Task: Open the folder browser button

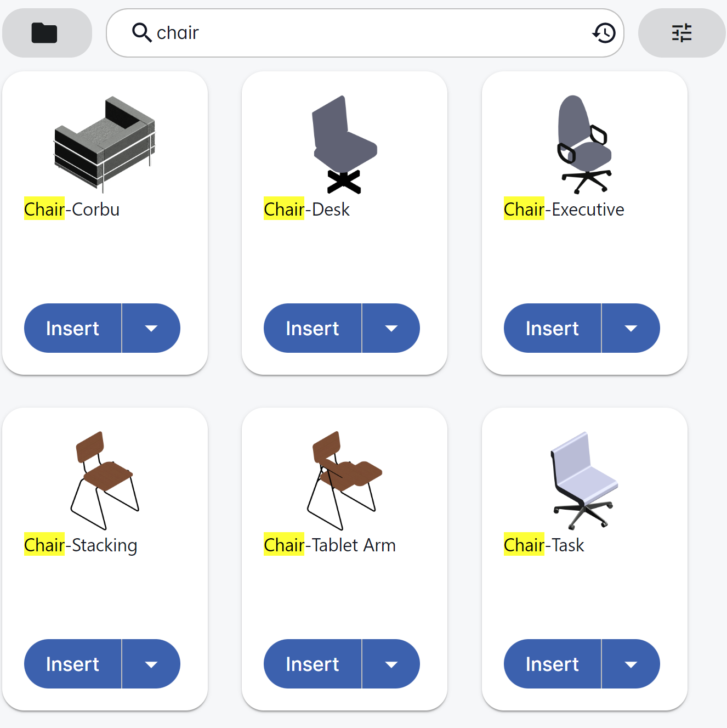Action: 45,33
